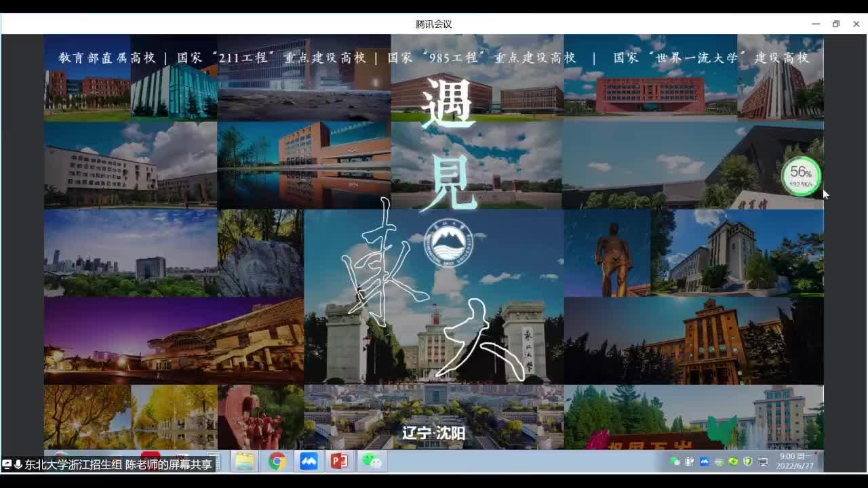Switch to PowerPoint in the shared taskbar
Screen dimensions: 868x488
339,462
